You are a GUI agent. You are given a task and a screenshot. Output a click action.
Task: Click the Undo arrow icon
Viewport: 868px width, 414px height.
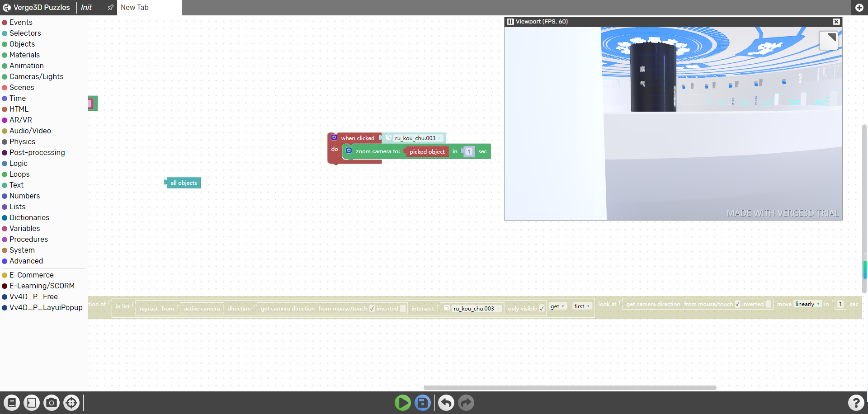coord(446,403)
